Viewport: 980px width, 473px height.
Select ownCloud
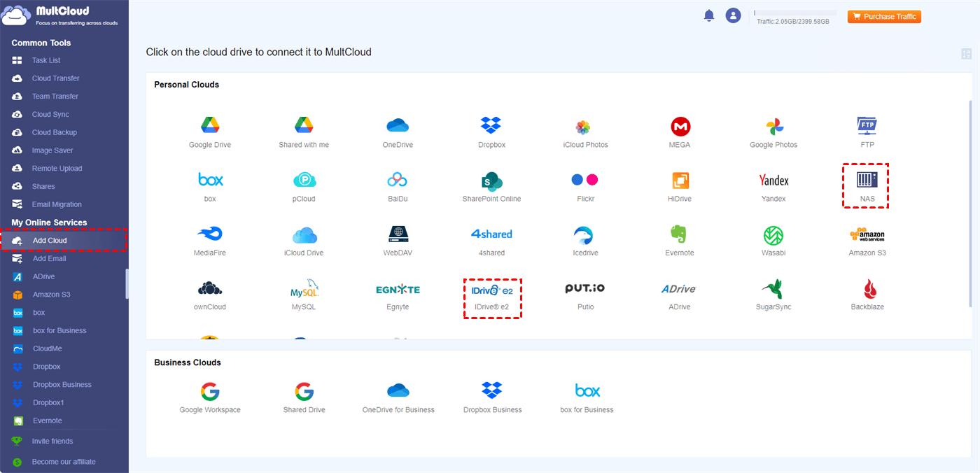pos(210,288)
